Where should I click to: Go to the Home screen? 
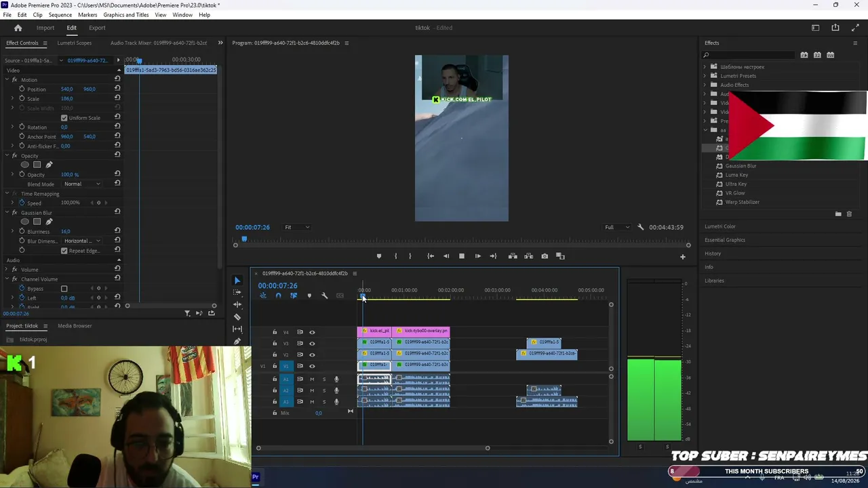coord(18,28)
